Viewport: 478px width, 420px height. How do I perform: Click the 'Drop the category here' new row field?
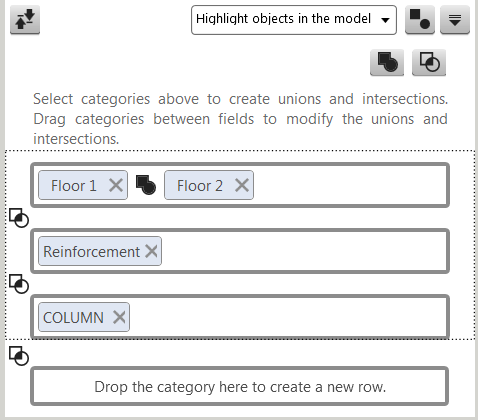tap(240, 386)
